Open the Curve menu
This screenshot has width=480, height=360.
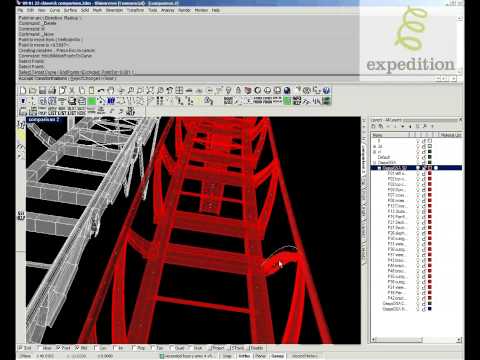click(x=55, y=10)
